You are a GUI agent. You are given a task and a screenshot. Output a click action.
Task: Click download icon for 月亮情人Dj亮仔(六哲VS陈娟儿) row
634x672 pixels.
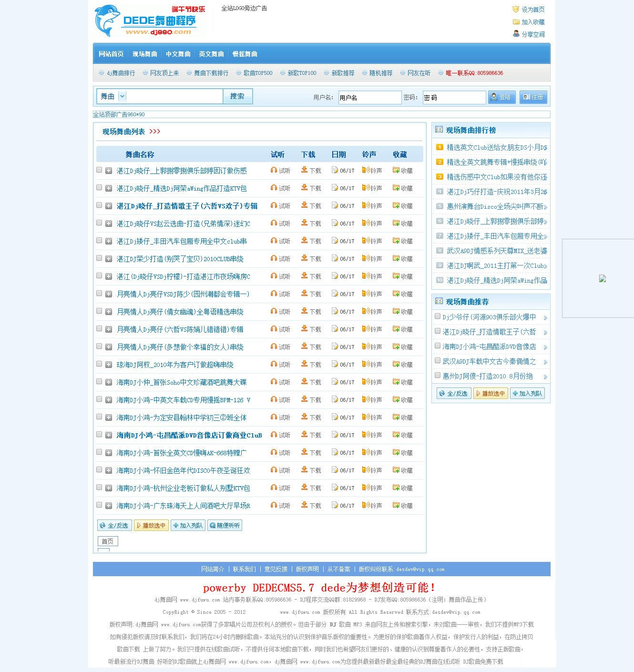304,329
